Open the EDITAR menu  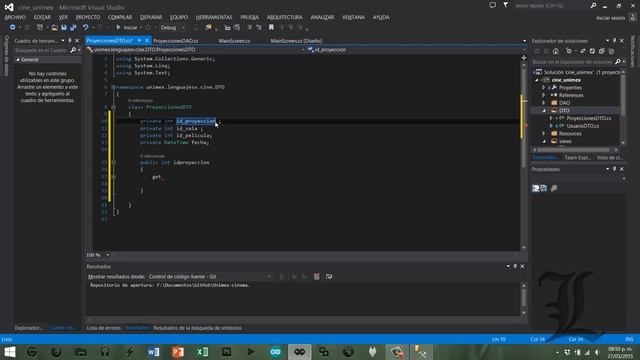click(42, 17)
